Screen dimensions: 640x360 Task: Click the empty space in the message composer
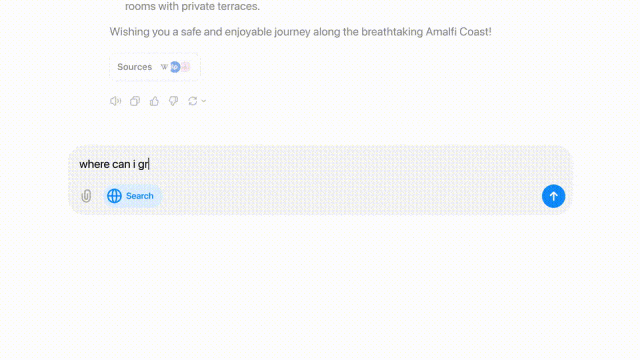(x=347, y=164)
